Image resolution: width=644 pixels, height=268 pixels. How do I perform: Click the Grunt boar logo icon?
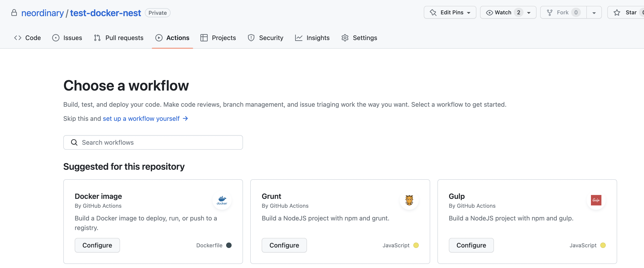(409, 200)
